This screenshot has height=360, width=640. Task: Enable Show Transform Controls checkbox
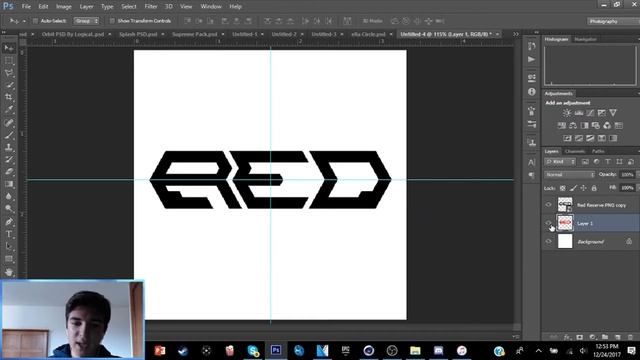112,21
